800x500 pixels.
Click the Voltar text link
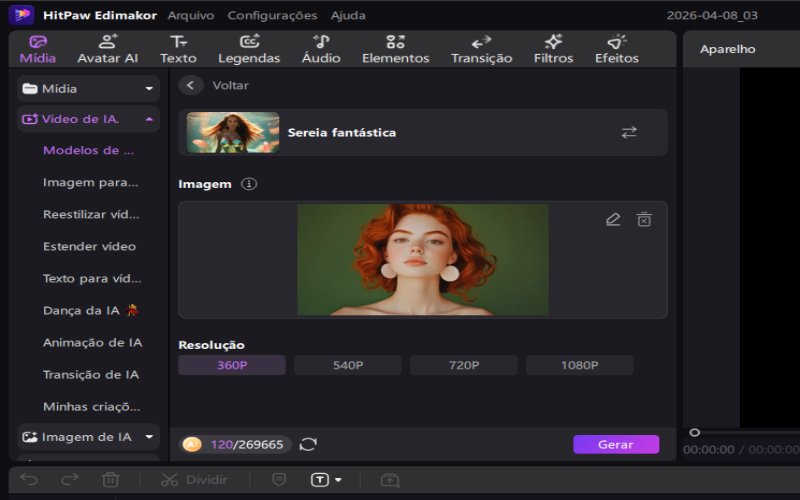pyautogui.click(x=231, y=85)
